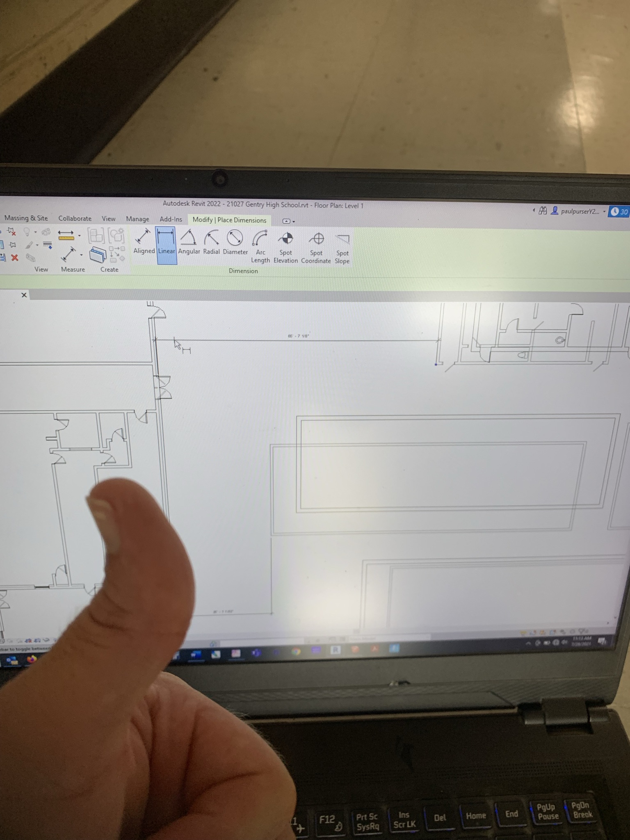Click the View panel label in the ribbon
630x840 pixels.
coord(41,269)
